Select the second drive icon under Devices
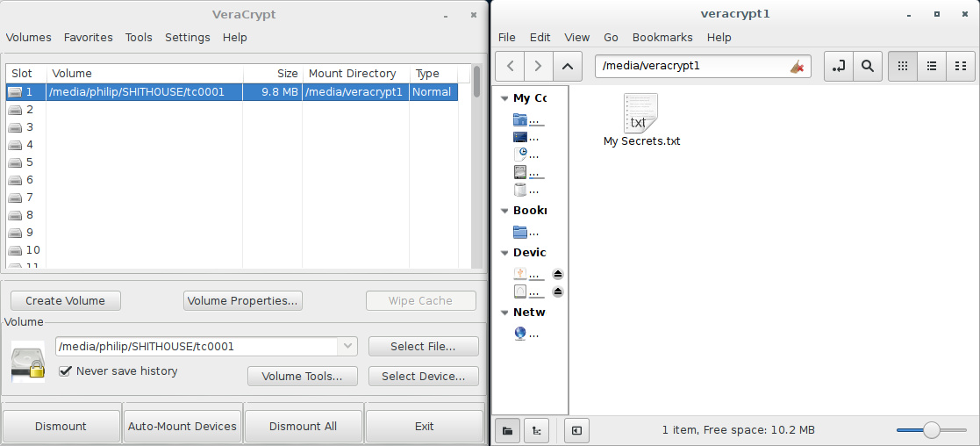 point(519,291)
